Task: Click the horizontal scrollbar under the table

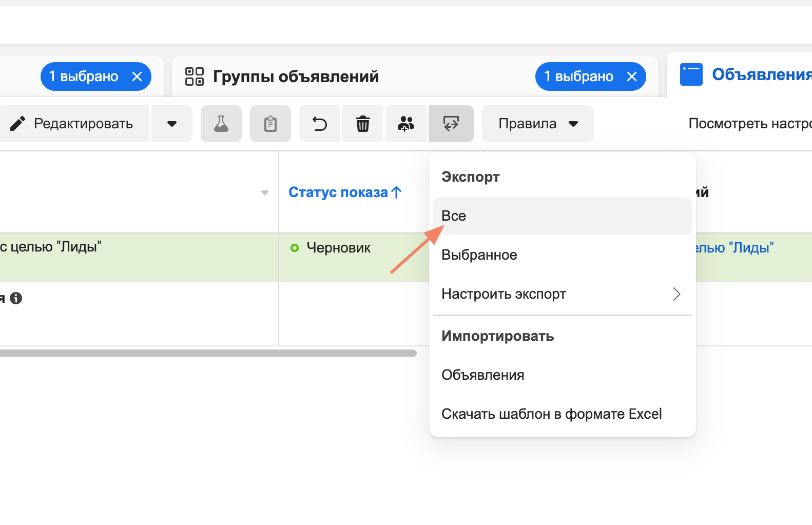Action: point(208,353)
